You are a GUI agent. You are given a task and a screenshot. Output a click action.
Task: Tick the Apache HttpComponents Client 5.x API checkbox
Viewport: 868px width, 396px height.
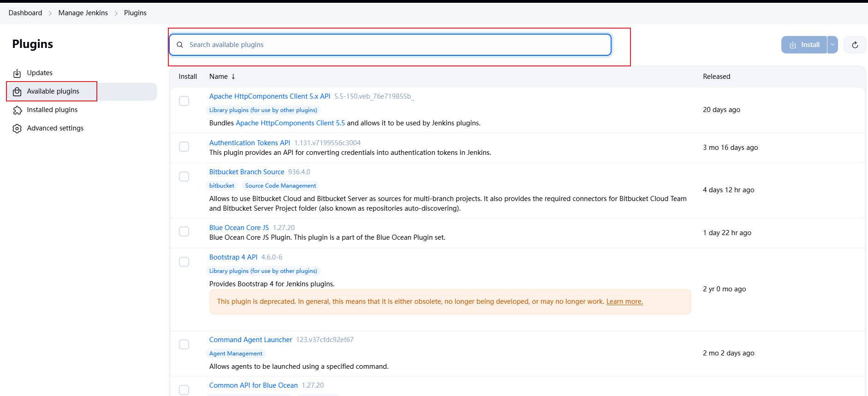click(x=184, y=101)
